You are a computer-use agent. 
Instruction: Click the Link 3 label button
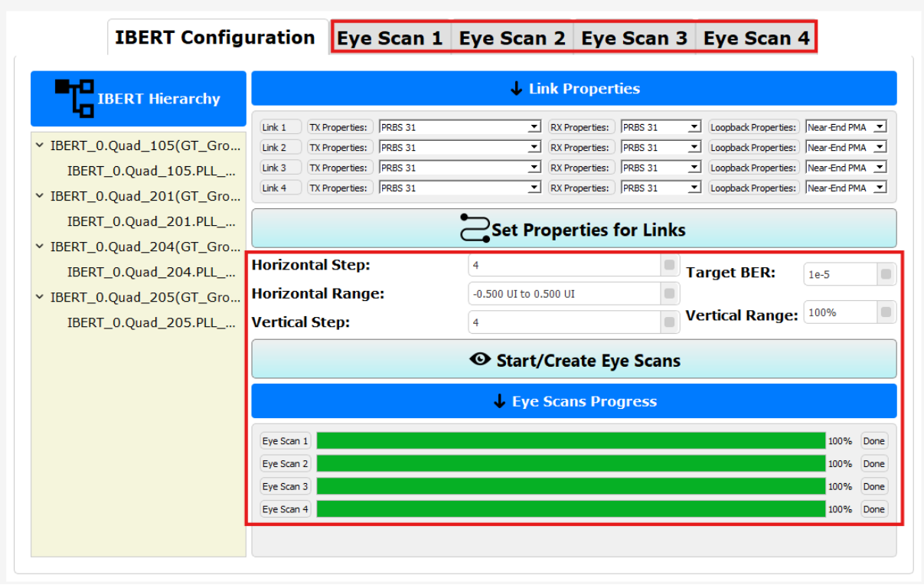(281, 167)
